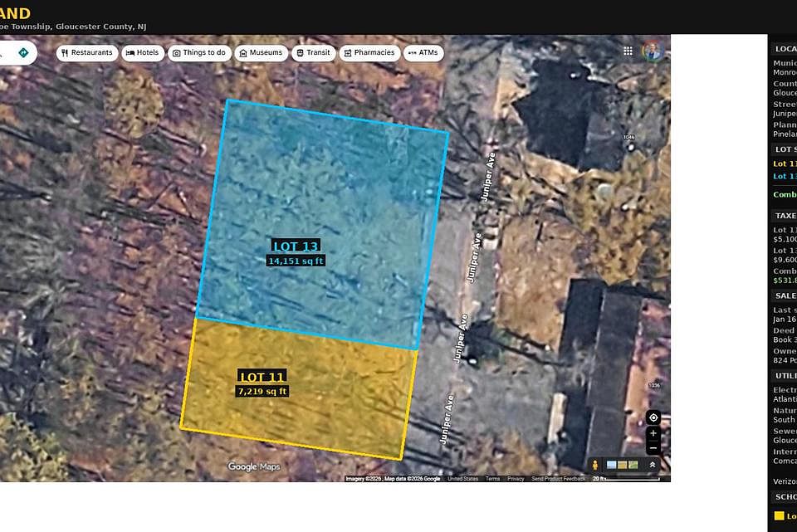Click the United States link
797x532 pixels.
[463, 479]
